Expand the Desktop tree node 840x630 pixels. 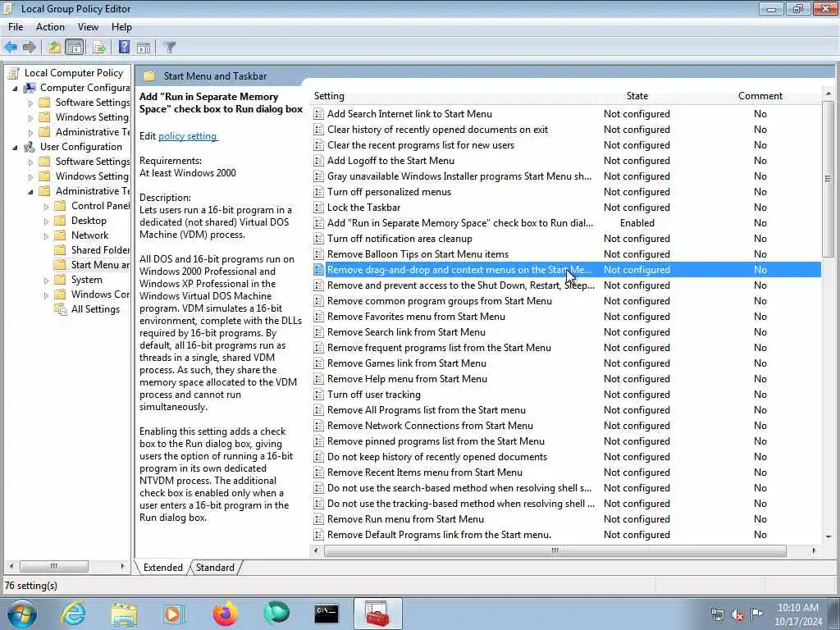tap(46, 221)
